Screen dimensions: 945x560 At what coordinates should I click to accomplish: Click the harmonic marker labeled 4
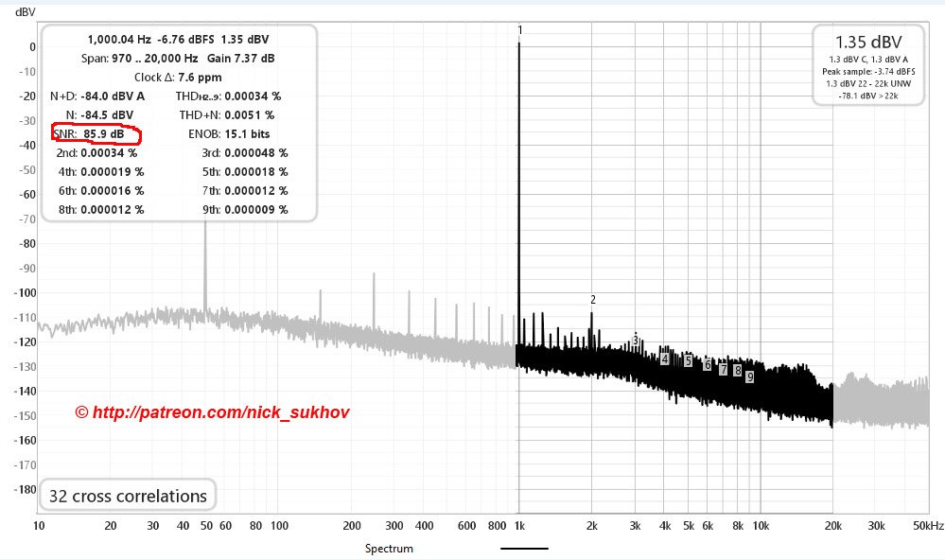[664, 359]
